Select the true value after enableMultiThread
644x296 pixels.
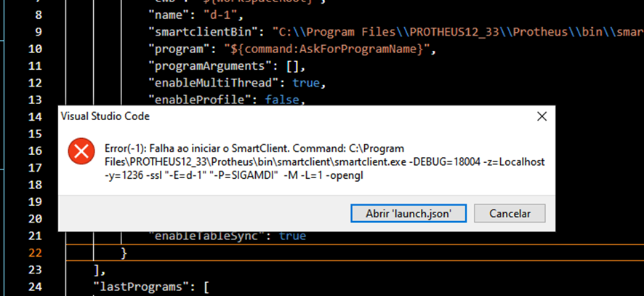tap(306, 83)
